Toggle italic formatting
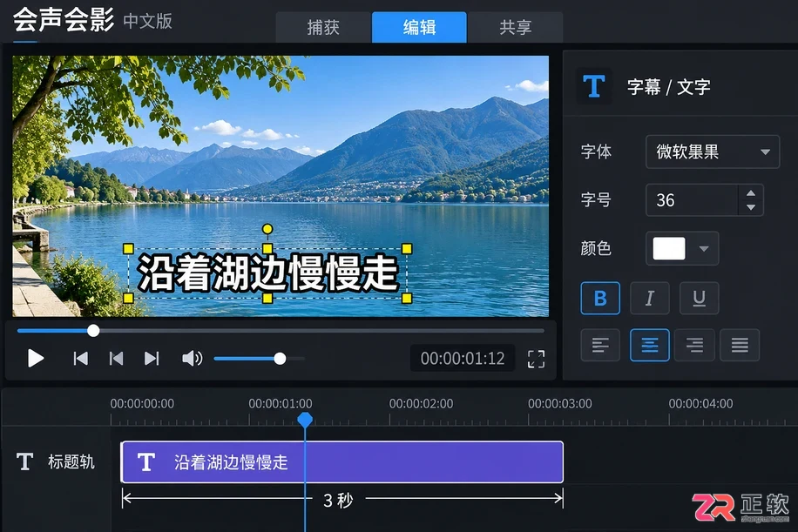The image size is (798, 532). [649, 298]
